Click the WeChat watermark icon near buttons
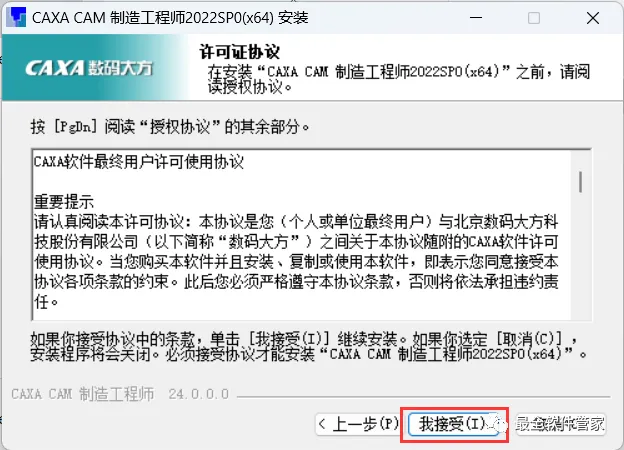 coord(499,424)
